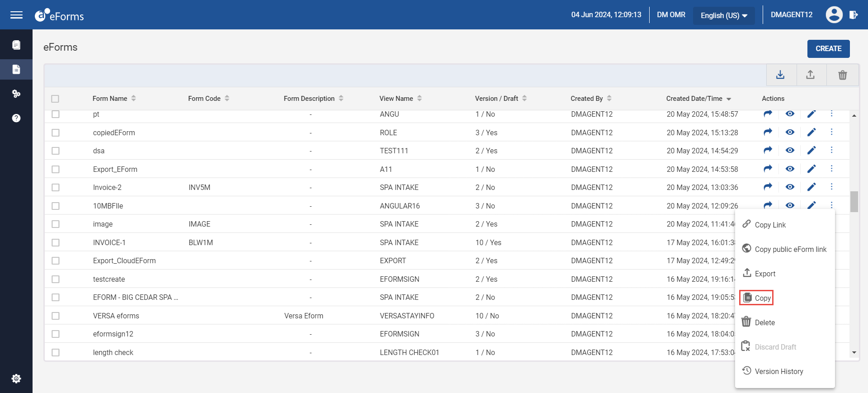This screenshot has width=868, height=393.
Task: Open the first document sidebar icon
Action: click(16, 45)
